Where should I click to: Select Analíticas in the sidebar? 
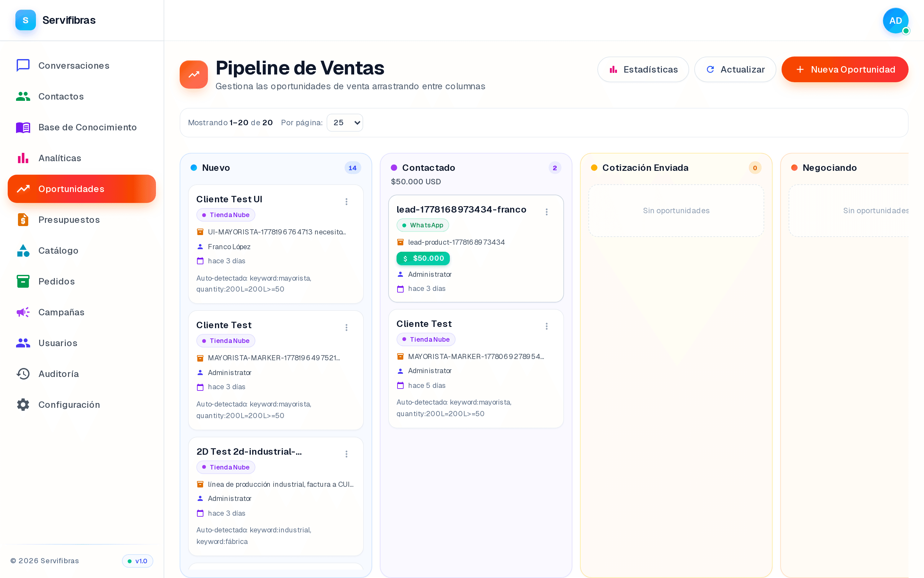82,158
